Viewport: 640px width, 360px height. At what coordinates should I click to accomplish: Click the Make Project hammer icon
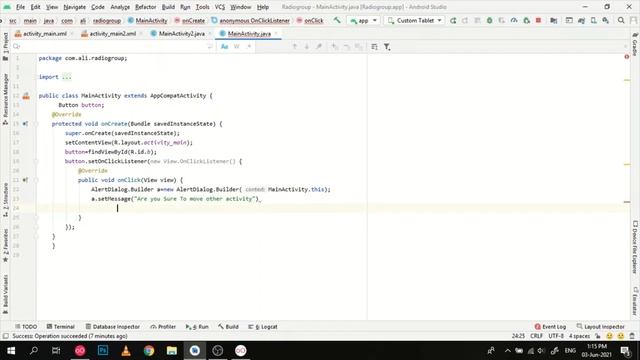[337, 20]
